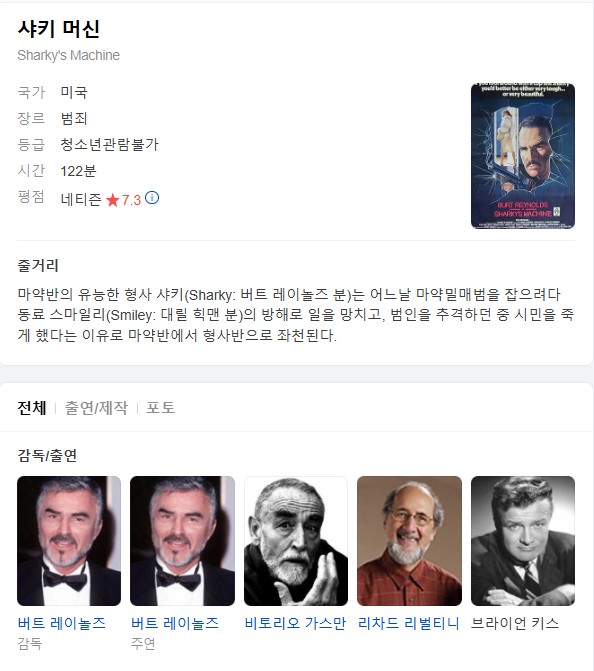Click Burt Reynolds photo labeled 감독

pos(69,541)
